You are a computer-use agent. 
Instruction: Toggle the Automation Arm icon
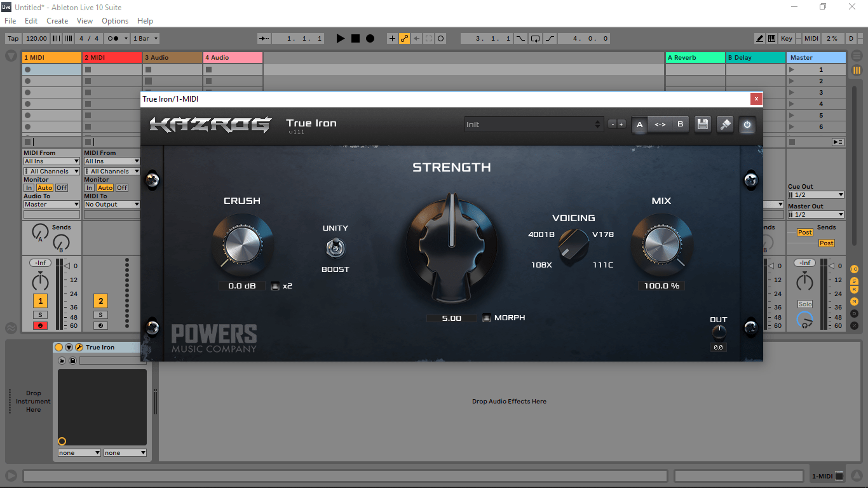[404, 38]
